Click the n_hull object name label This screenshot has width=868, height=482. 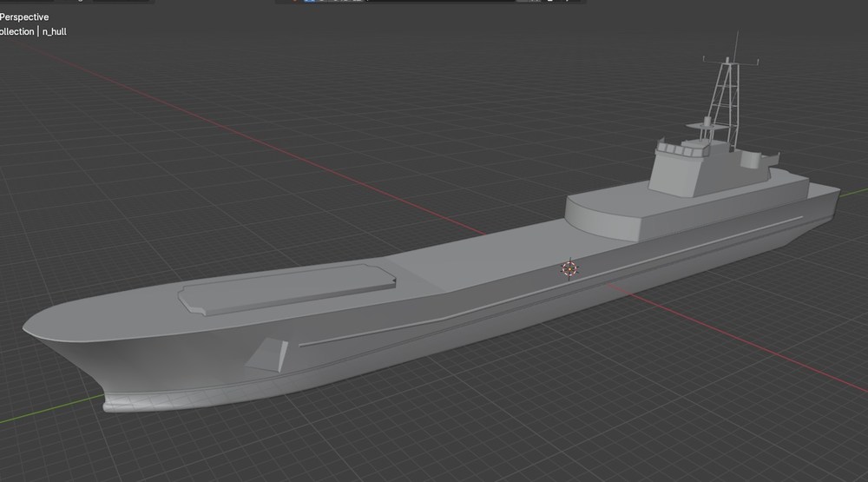click(x=54, y=31)
